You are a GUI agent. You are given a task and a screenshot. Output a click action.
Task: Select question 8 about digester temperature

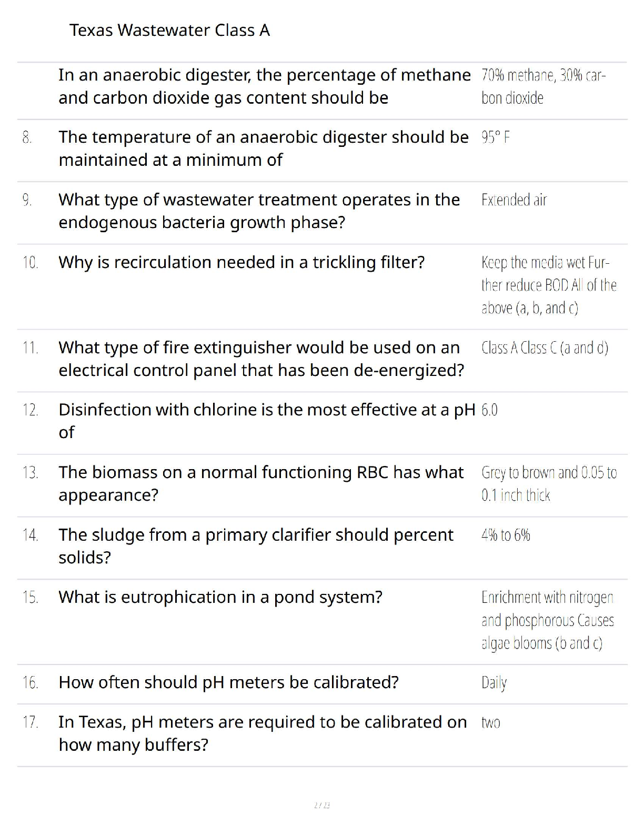(264, 148)
